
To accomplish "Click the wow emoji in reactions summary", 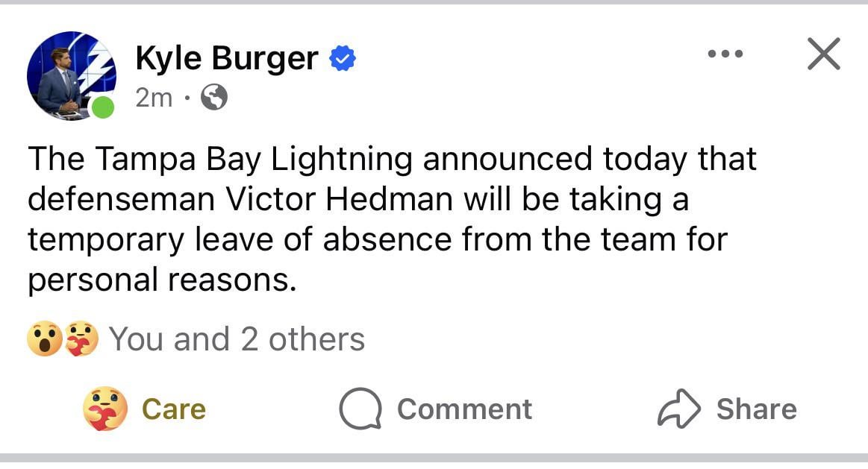I will click(43, 339).
